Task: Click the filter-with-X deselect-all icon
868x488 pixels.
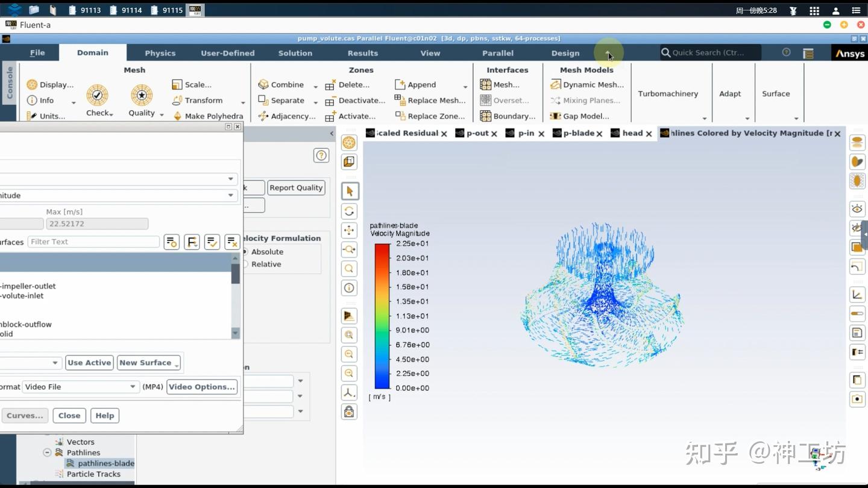Action: [x=232, y=242]
